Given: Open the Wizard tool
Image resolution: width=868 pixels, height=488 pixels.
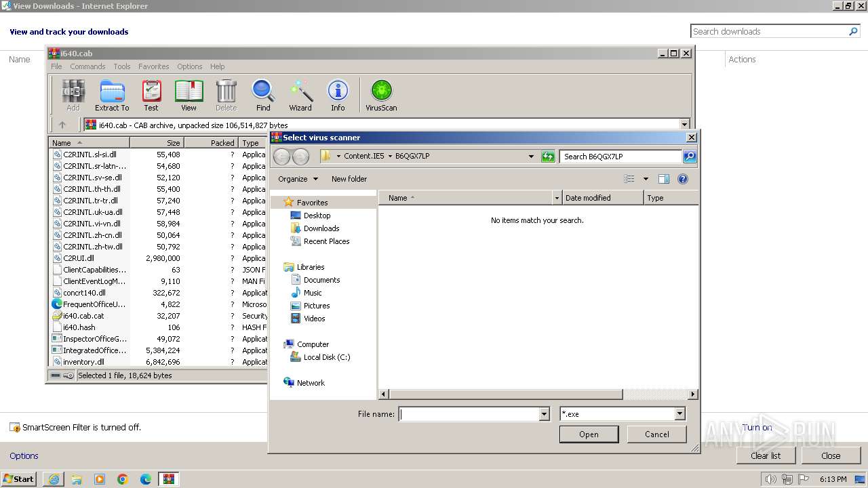Looking at the screenshot, I should point(300,95).
